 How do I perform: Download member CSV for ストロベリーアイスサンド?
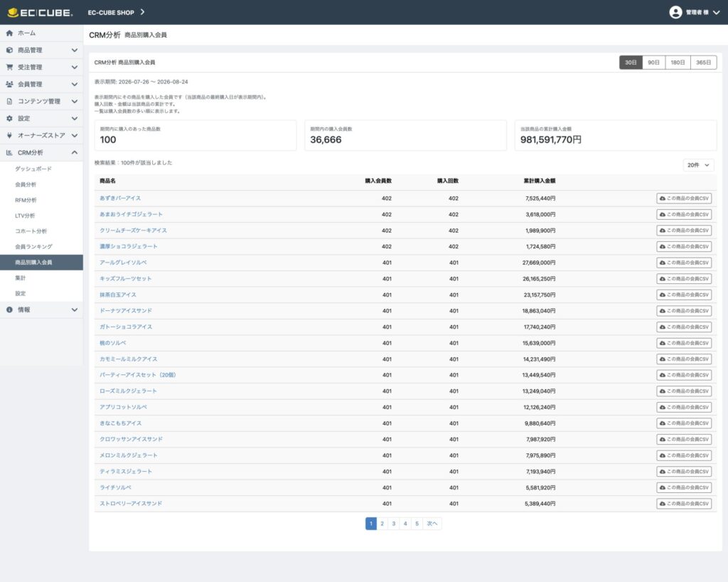coord(684,504)
